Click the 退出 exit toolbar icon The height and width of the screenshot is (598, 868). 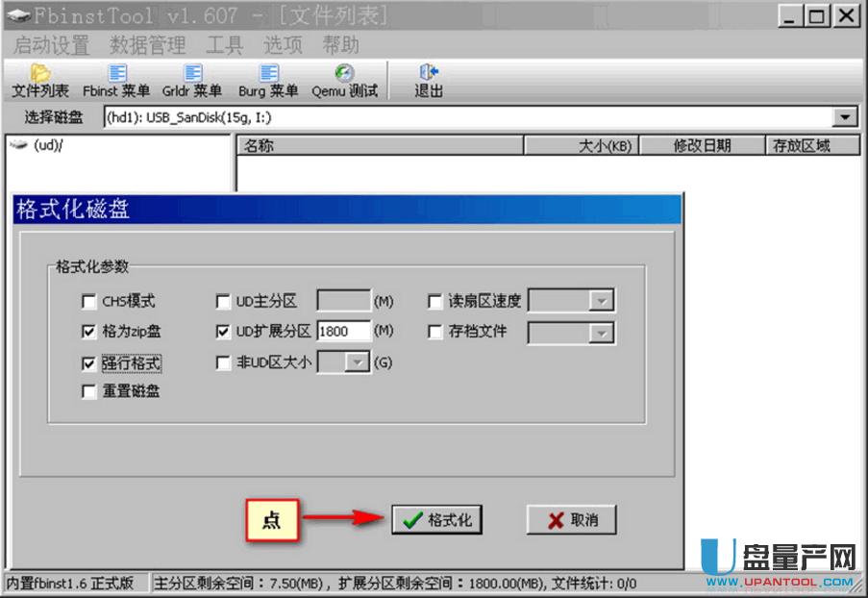[x=429, y=81]
